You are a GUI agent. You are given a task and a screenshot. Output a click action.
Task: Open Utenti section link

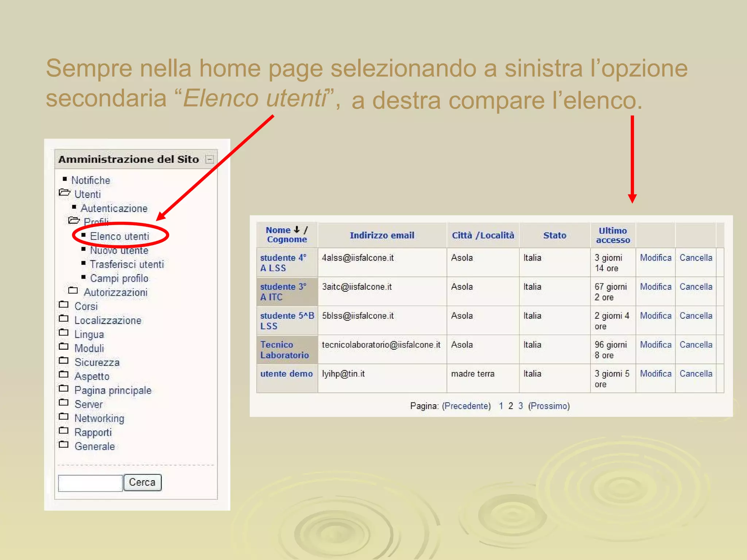click(x=88, y=194)
